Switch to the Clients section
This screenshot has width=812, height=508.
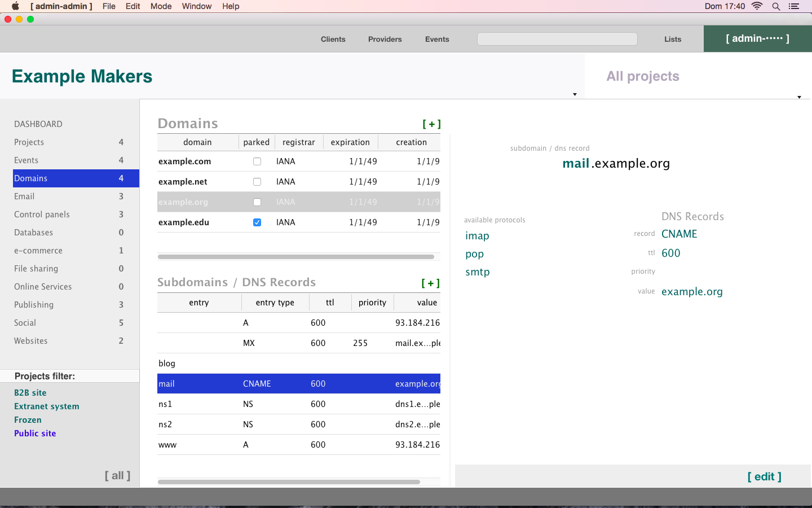[x=333, y=39]
